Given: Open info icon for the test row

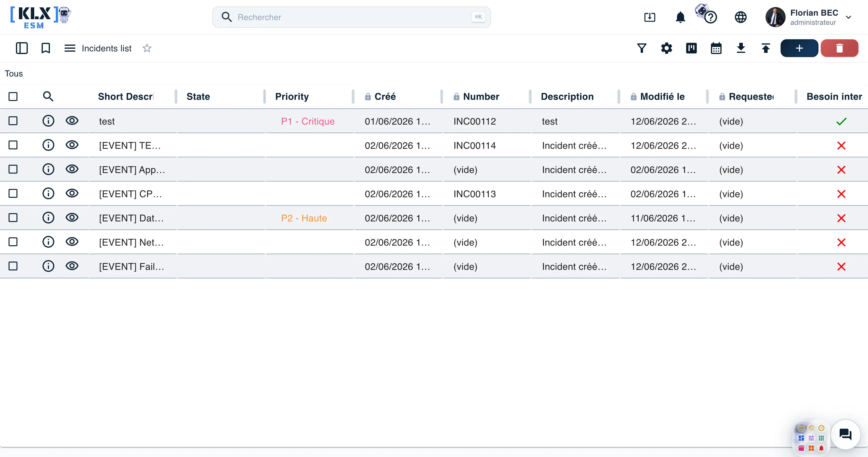Looking at the screenshot, I should click(48, 121).
